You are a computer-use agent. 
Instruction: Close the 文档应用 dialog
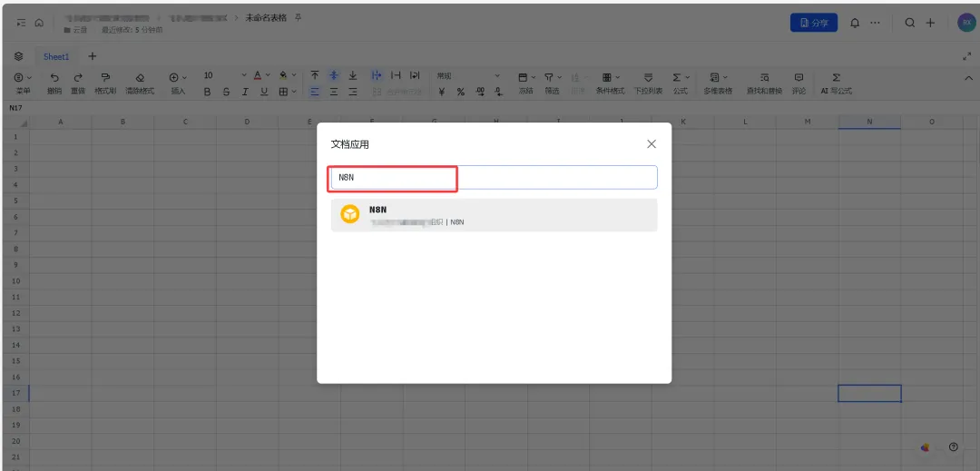tap(652, 144)
